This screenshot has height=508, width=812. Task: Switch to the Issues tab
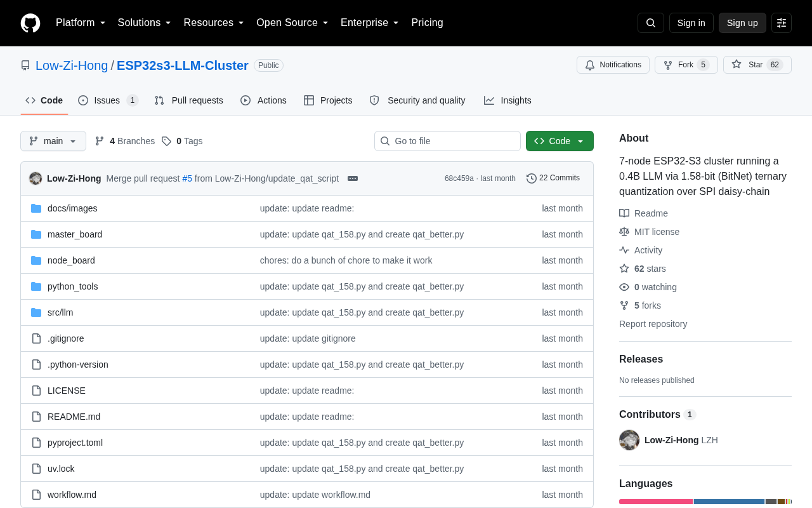[108, 100]
